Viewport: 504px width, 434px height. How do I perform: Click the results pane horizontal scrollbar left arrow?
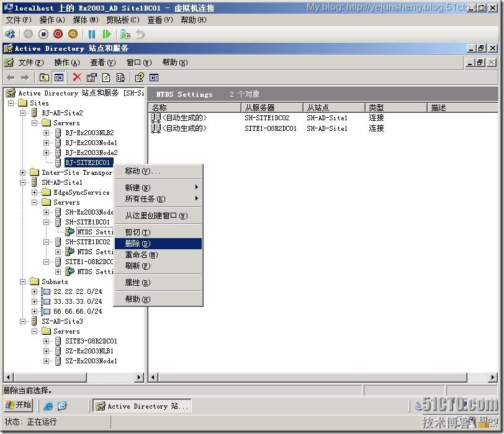[x=153, y=377]
